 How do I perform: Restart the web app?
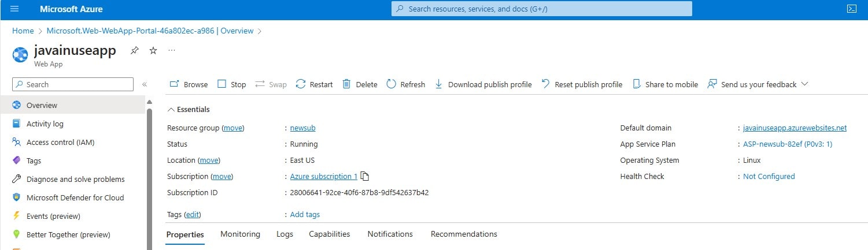(x=314, y=84)
